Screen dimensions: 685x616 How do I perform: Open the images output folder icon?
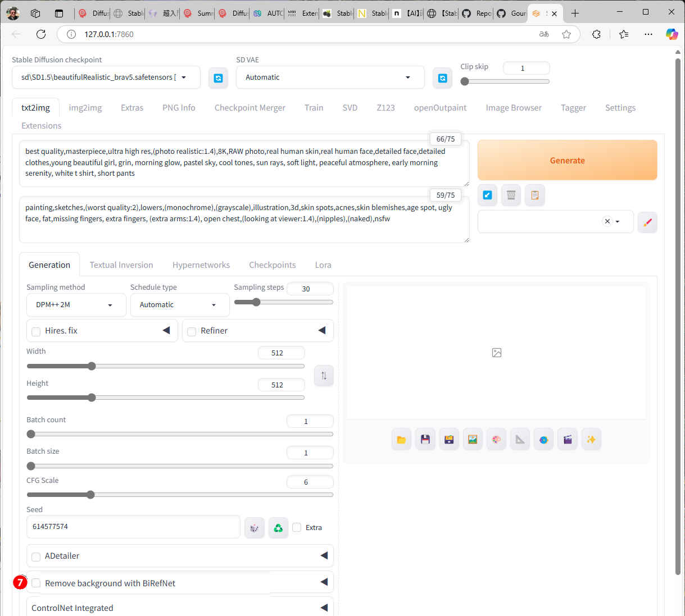pyautogui.click(x=401, y=440)
